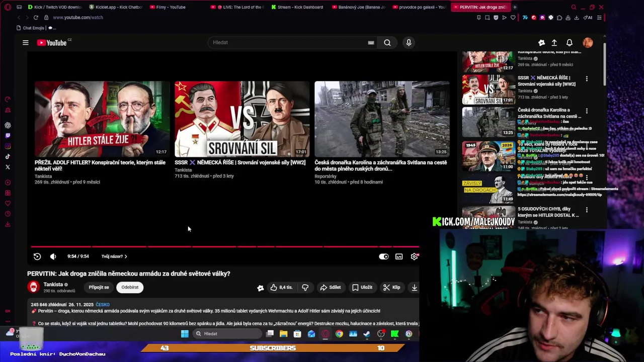Toggle subtitles with the captions icon
The height and width of the screenshot is (362, 644).
399,256
